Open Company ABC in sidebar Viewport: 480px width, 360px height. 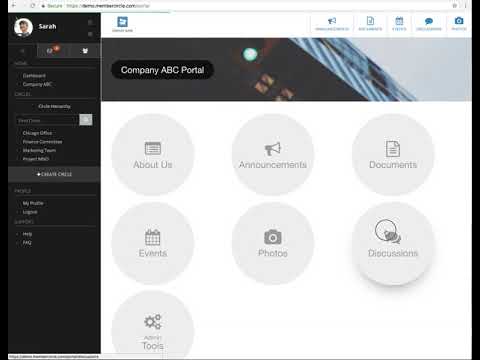click(x=37, y=84)
